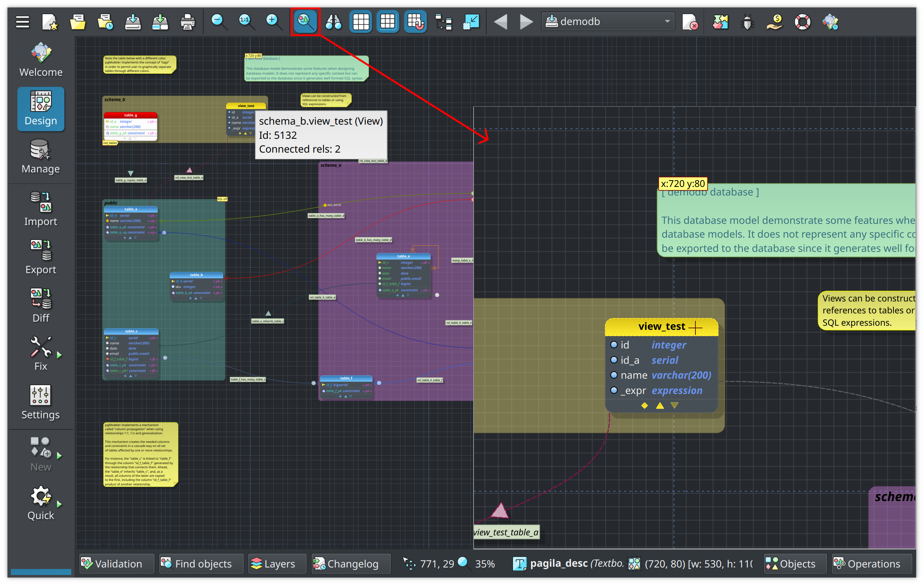Click yellow diamond toggle on magnified view_test
The height and width of the screenshot is (585, 924).
(645, 405)
